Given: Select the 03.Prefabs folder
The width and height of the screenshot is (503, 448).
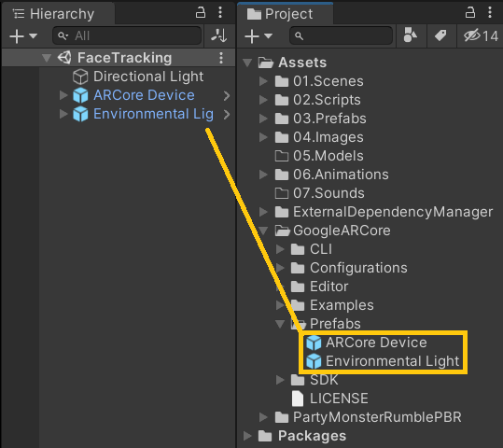Looking at the screenshot, I should coord(329,119).
